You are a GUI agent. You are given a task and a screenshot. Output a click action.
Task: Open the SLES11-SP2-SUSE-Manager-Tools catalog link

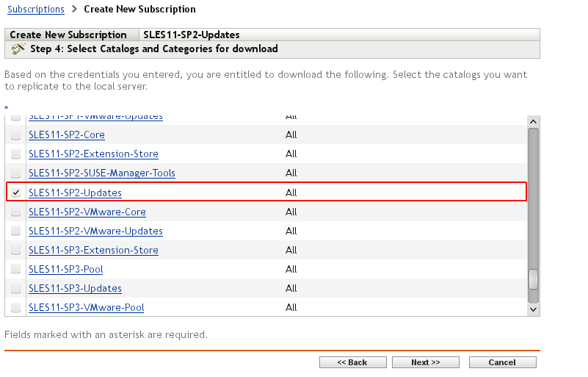102,173
